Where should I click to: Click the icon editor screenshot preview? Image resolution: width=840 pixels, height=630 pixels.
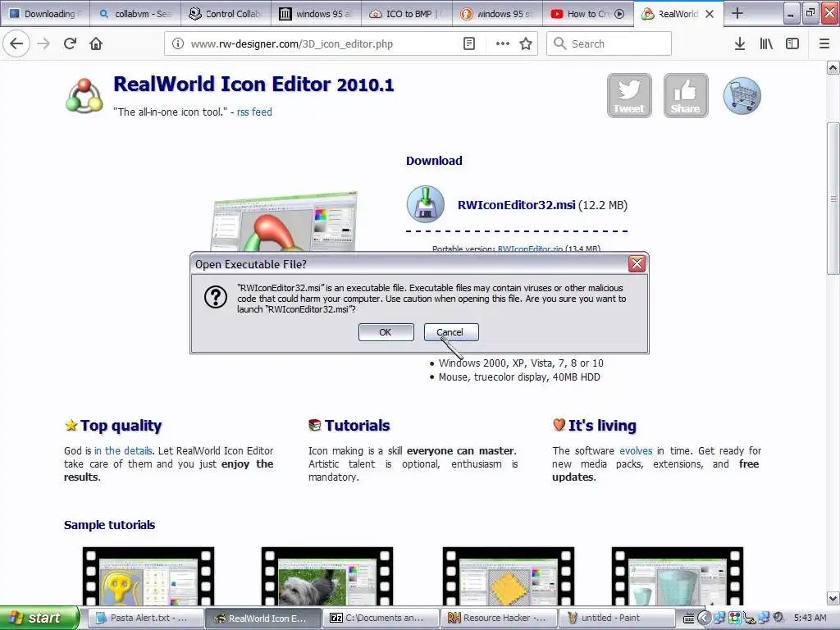285,221
